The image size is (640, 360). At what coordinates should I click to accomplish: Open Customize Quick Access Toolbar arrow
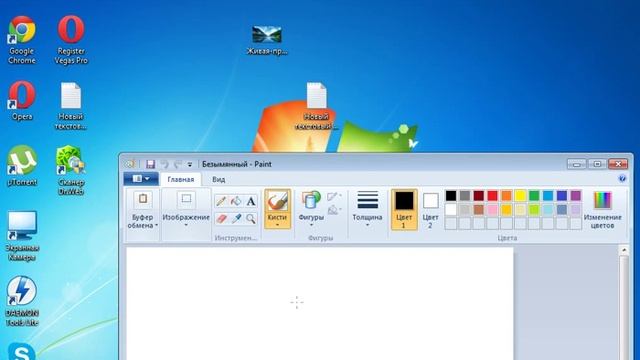(x=190, y=164)
